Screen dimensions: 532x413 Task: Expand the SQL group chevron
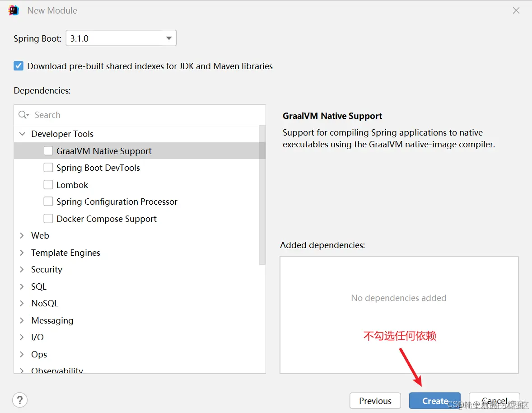tap(22, 286)
